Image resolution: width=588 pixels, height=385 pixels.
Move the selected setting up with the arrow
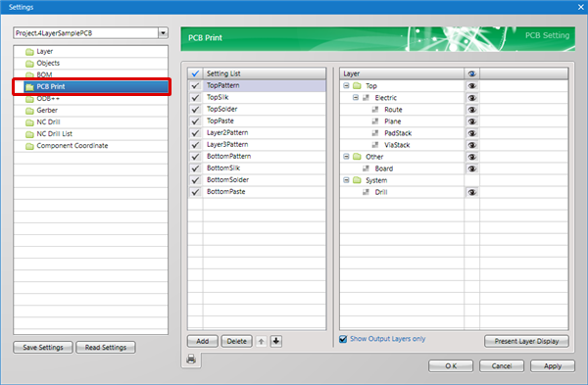(261, 341)
